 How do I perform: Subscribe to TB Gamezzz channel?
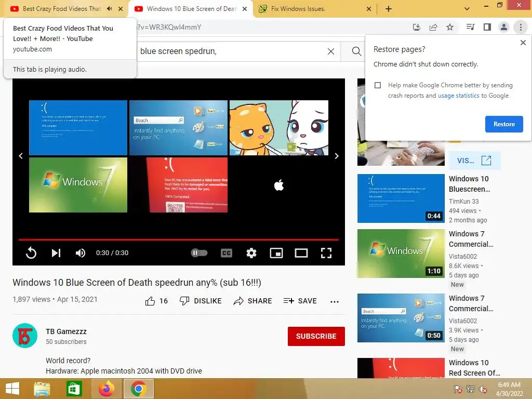click(316, 336)
